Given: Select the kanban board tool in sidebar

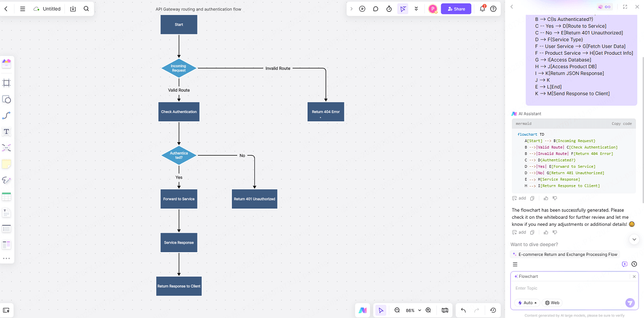Looking at the screenshot, I should tap(6, 245).
